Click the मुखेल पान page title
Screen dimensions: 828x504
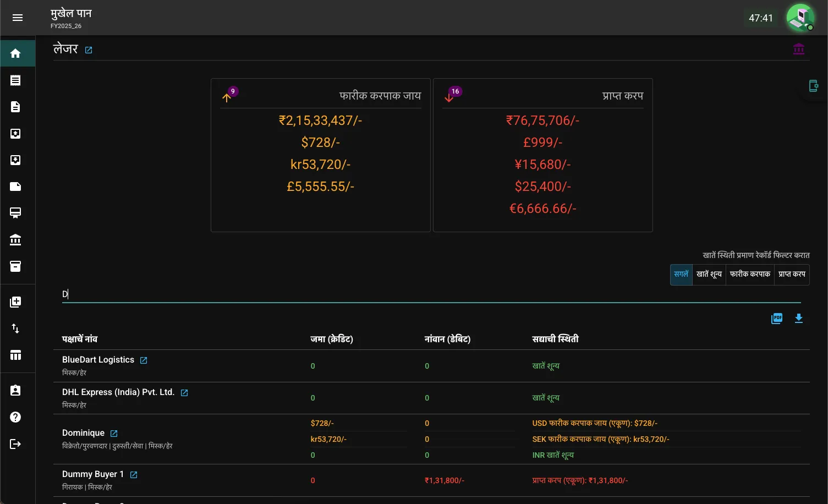(71, 13)
